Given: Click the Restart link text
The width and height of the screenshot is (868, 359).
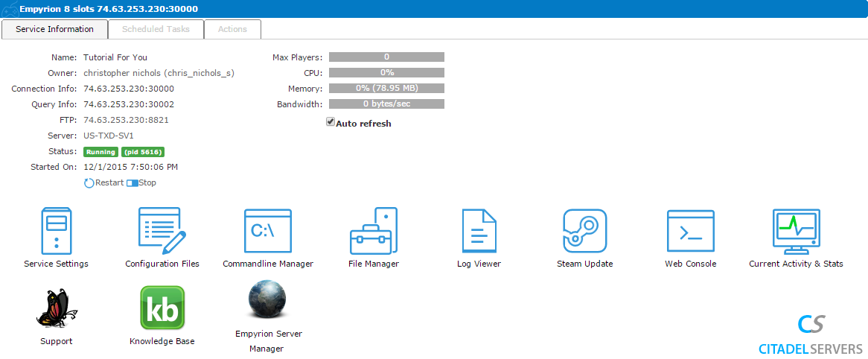Looking at the screenshot, I should (x=109, y=182).
